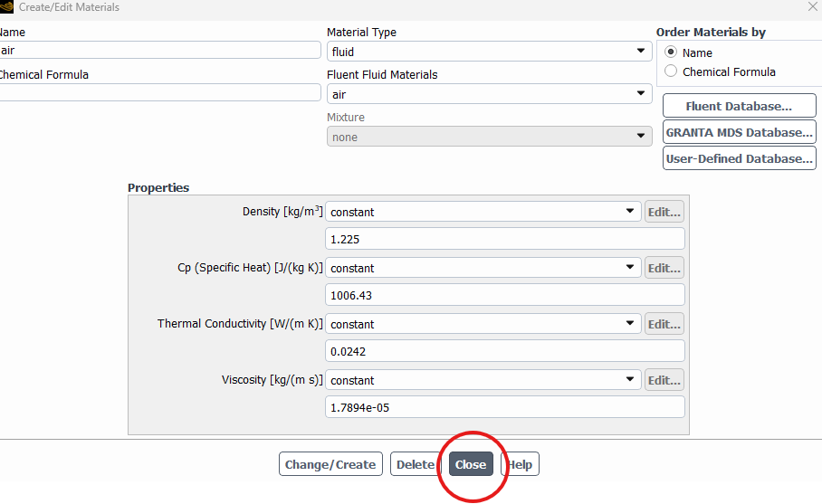Click the Cp value field 1006.43

pos(505,295)
